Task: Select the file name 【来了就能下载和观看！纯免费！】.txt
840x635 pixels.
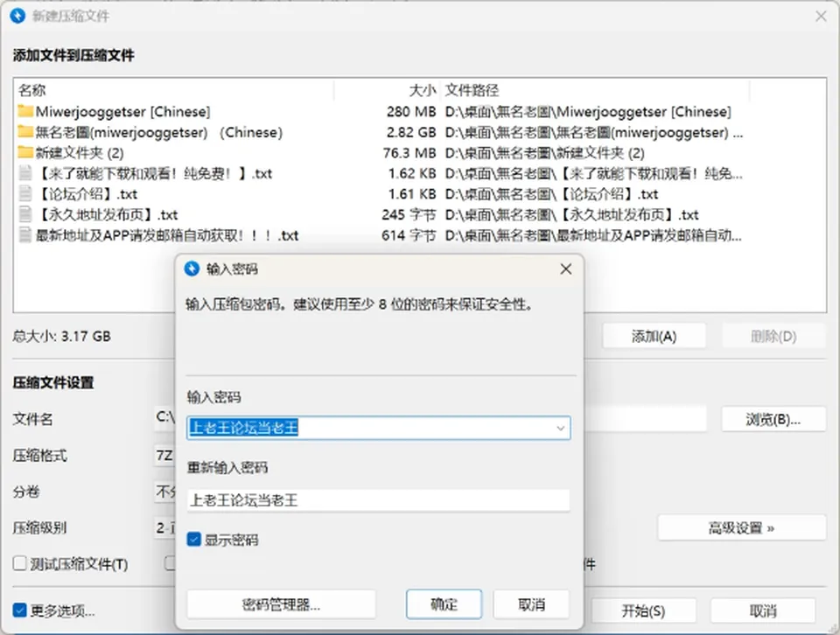Action: 154,173
